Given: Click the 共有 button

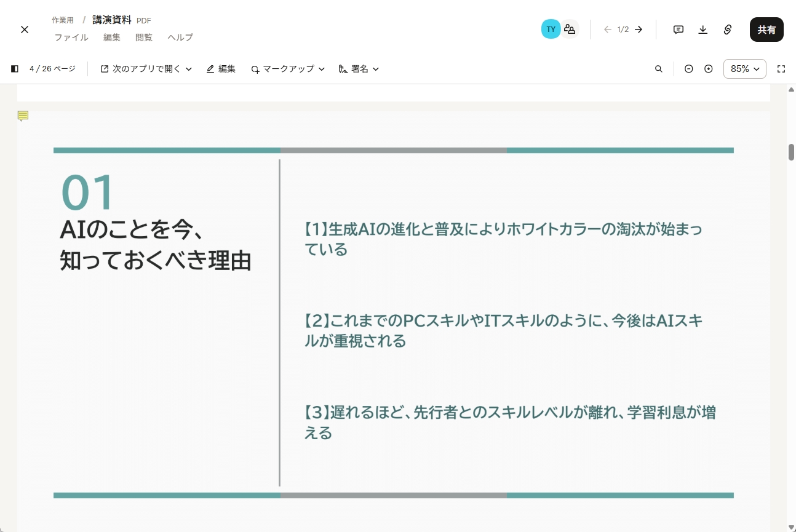Looking at the screenshot, I should click(x=766, y=30).
